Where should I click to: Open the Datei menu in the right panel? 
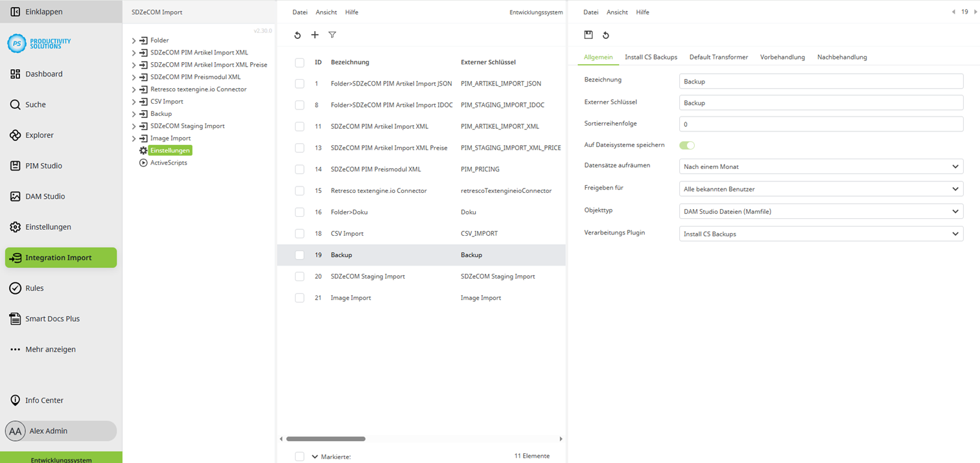590,12
